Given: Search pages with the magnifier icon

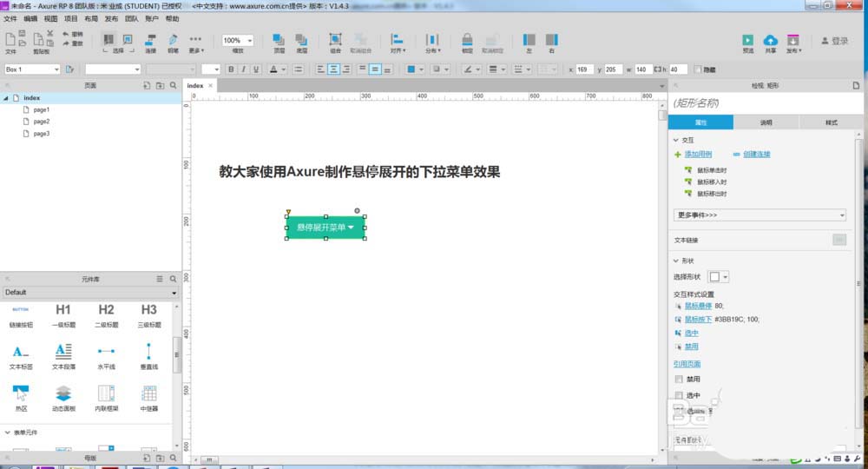Looking at the screenshot, I should click(174, 85).
